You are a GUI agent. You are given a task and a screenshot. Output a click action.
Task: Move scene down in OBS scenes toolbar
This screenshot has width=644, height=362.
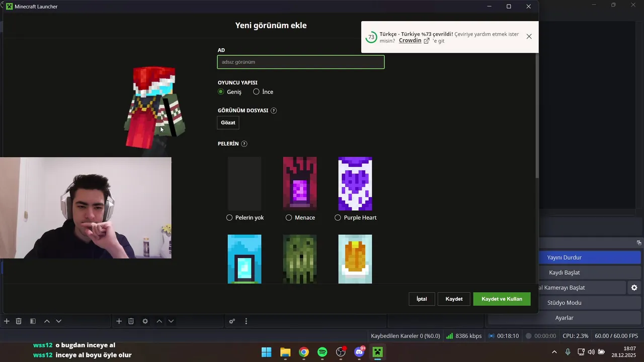tap(58, 321)
